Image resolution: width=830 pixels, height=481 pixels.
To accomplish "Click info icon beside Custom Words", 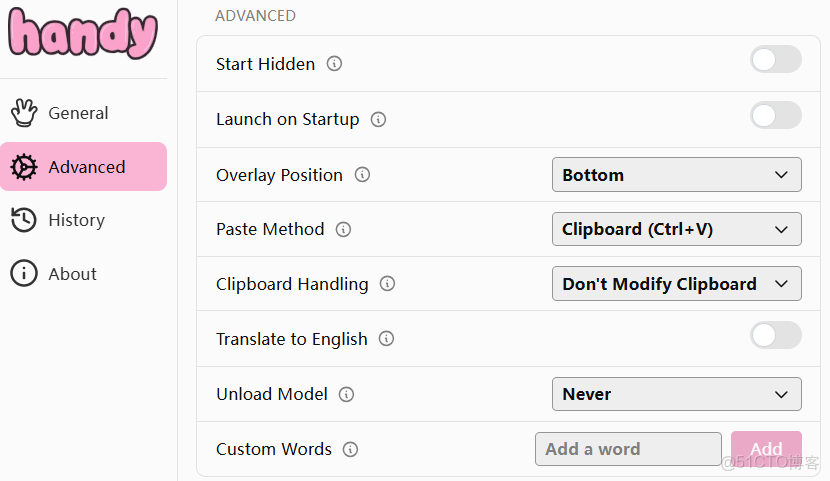I will pyautogui.click(x=351, y=449).
